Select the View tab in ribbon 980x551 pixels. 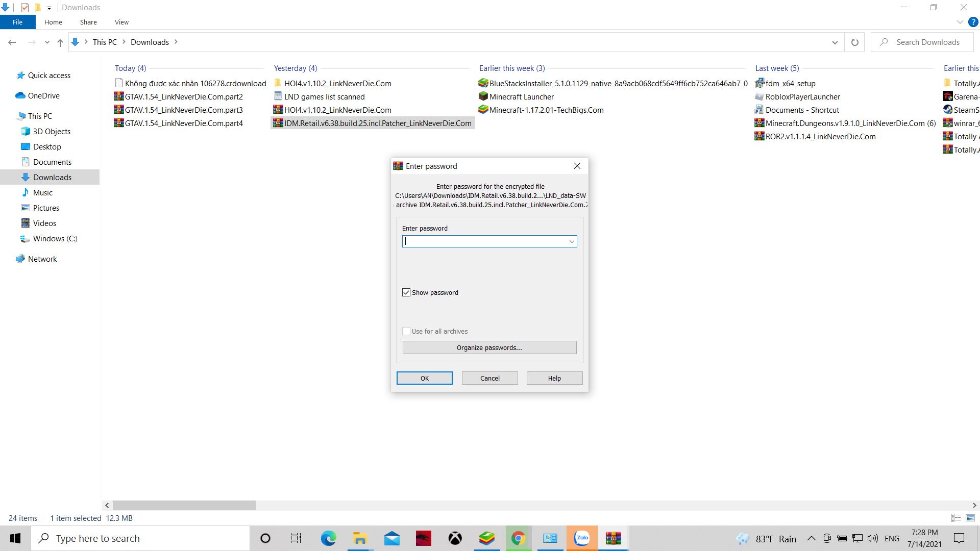121,22
